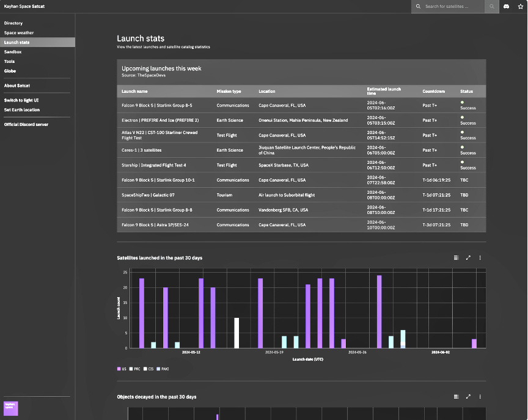The height and width of the screenshot is (420, 528).
Task: Show table view for Satellites launched chart
Action: [x=456, y=258]
